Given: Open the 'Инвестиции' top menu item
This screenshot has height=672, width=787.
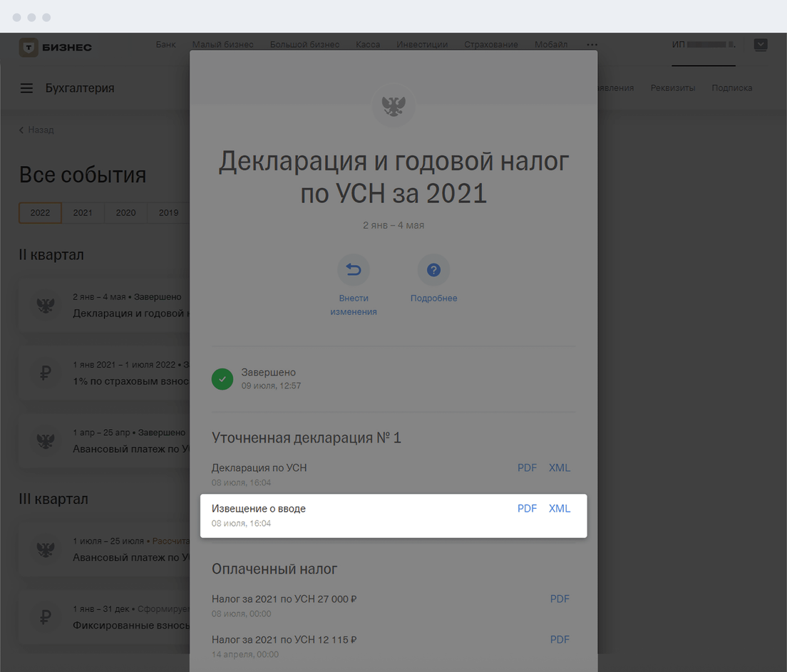Looking at the screenshot, I should tap(422, 45).
